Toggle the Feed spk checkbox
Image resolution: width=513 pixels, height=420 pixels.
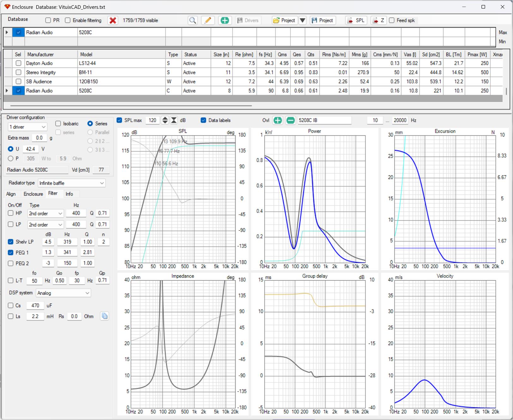pos(392,21)
